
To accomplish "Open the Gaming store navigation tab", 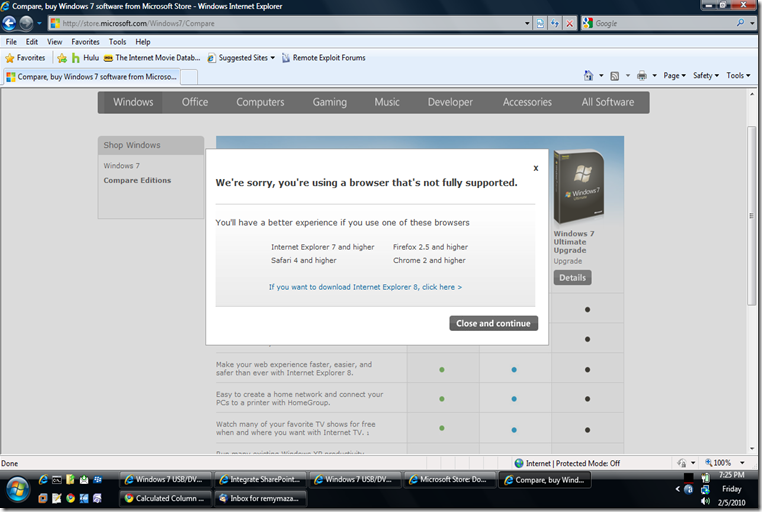I will pyautogui.click(x=330, y=102).
